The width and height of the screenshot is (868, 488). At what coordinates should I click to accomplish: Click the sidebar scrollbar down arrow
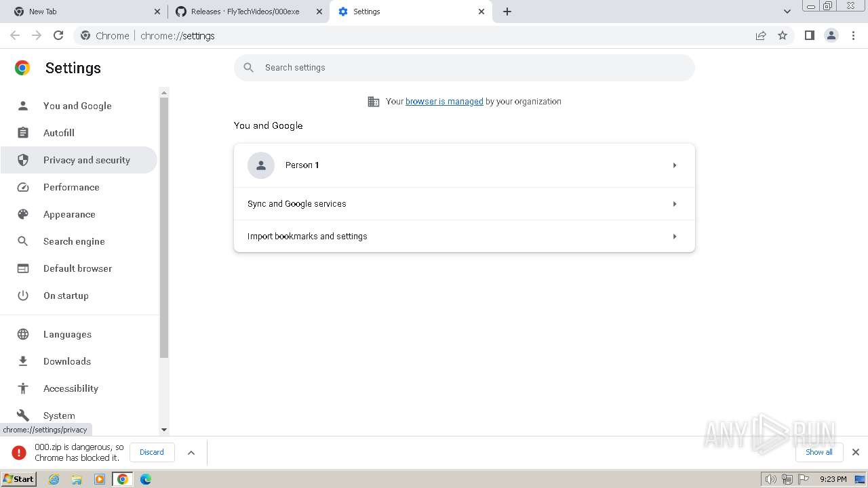163,430
